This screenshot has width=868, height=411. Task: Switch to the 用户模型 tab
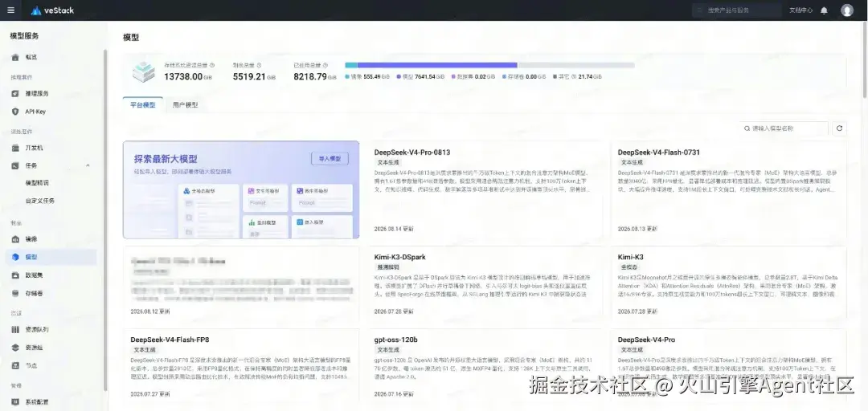point(185,104)
